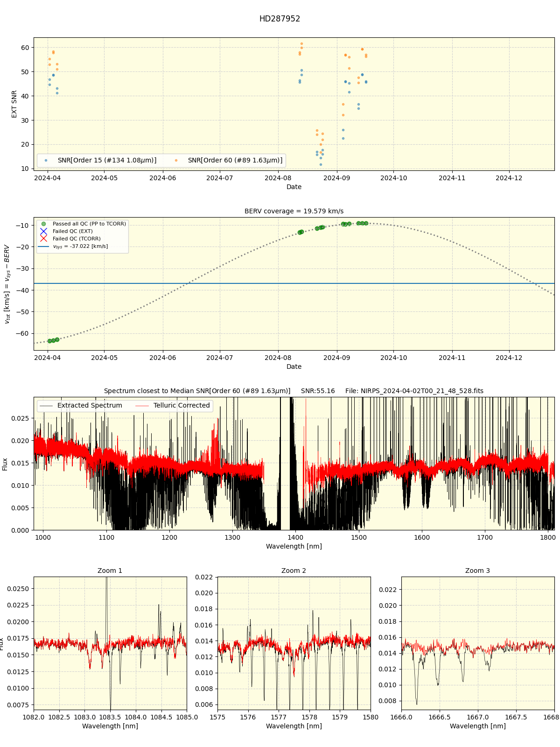The image size is (560, 747).
Task: Click the red X marker for Failed QC (TCORR)
Action: coord(44,239)
